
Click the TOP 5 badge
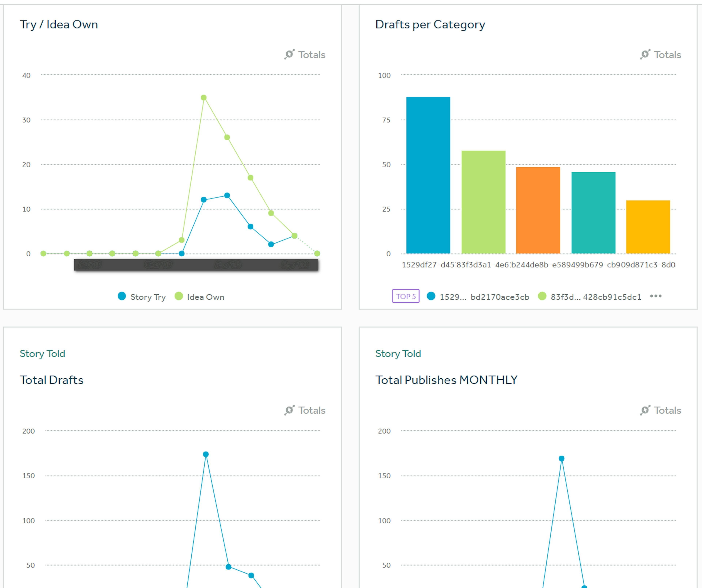point(406,296)
